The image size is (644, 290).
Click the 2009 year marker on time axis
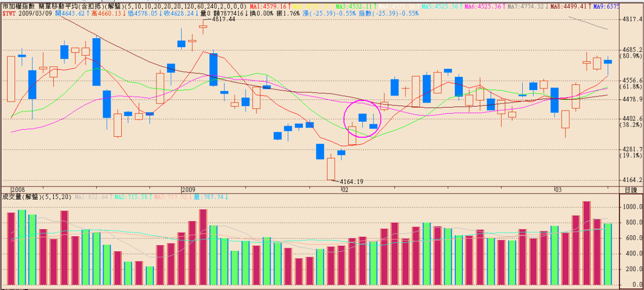188,190
